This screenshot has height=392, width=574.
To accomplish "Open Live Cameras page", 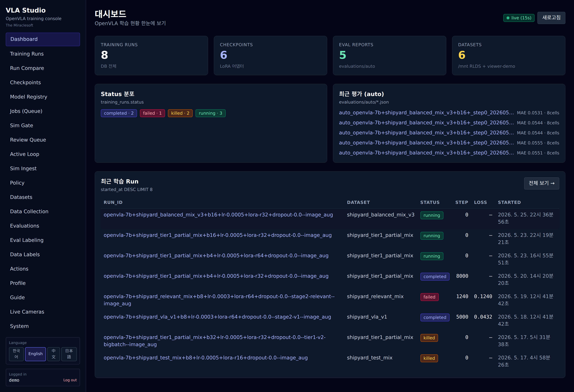I will pyautogui.click(x=43, y=312).
